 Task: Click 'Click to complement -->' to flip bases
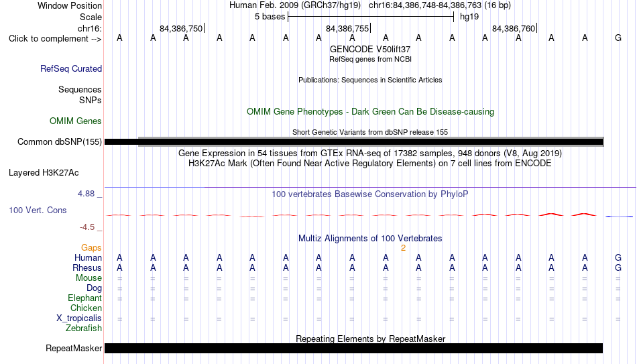point(55,39)
